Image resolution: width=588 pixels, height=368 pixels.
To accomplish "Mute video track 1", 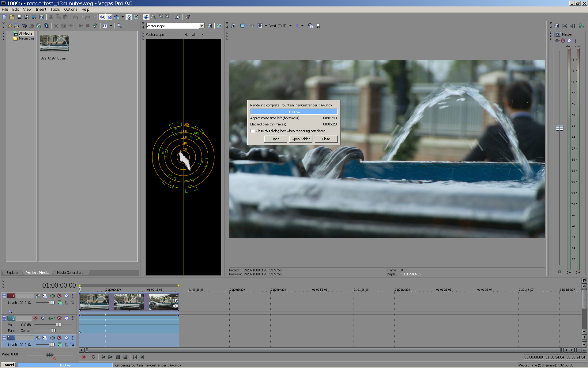I will [66, 296].
